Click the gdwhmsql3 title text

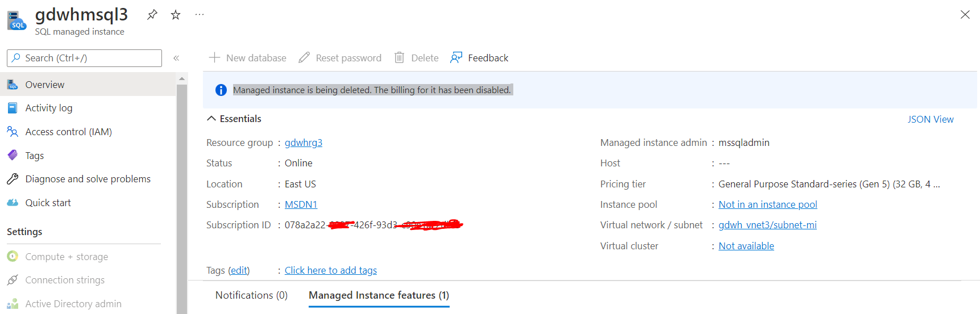[x=81, y=14]
